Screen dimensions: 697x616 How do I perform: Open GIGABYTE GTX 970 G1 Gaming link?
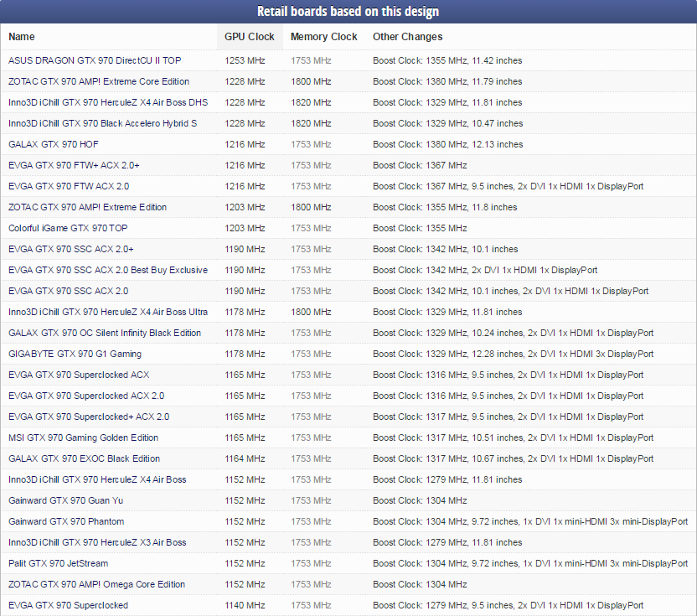[75, 354]
